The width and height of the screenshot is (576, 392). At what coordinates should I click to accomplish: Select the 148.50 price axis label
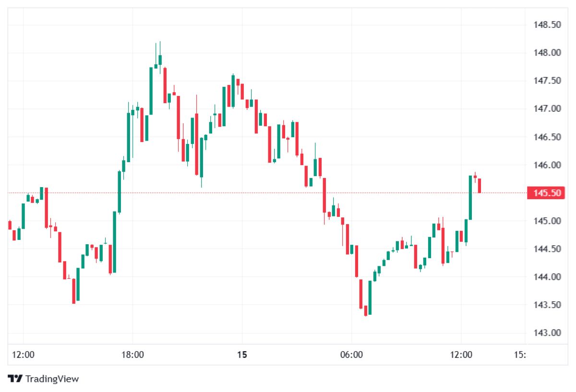pyautogui.click(x=547, y=24)
